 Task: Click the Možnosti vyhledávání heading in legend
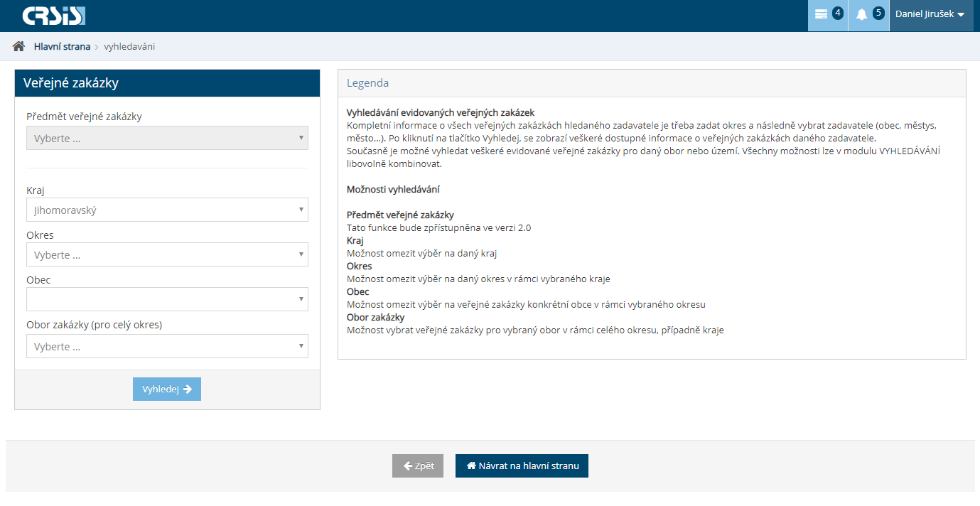click(x=393, y=190)
